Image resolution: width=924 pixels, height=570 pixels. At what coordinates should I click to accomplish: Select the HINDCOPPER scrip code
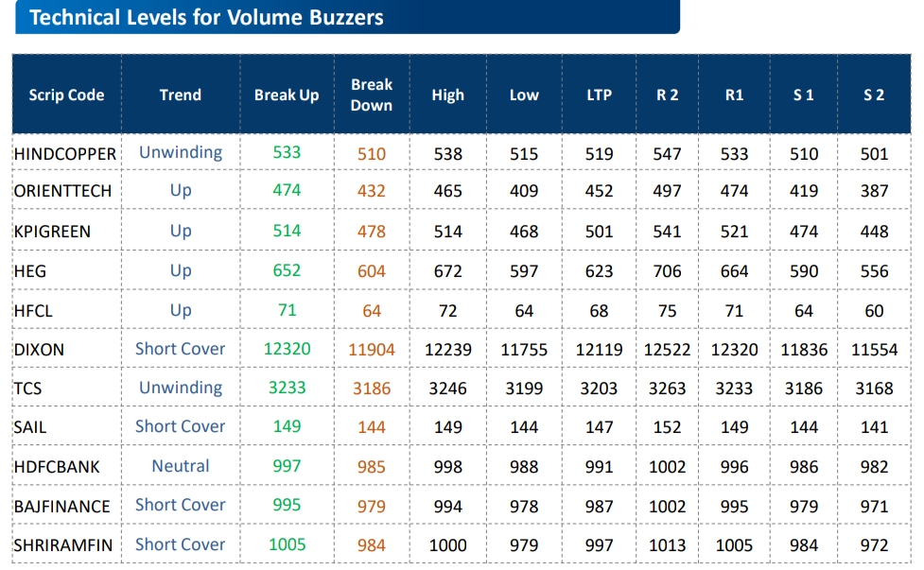[x=65, y=153]
